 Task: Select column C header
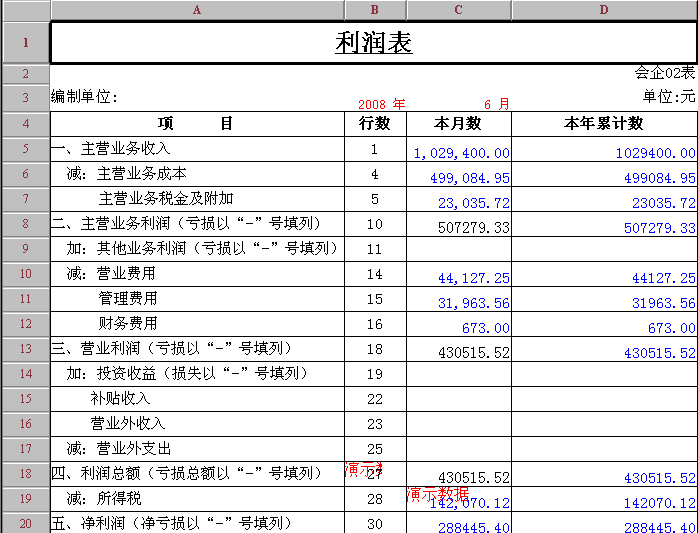click(x=459, y=10)
